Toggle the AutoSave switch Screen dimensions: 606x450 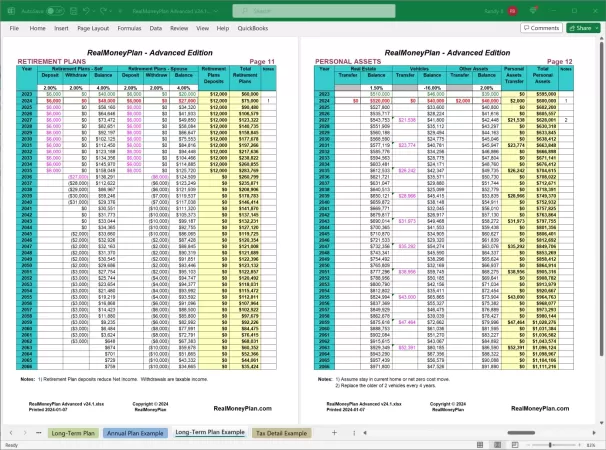(x=55, y=8)
